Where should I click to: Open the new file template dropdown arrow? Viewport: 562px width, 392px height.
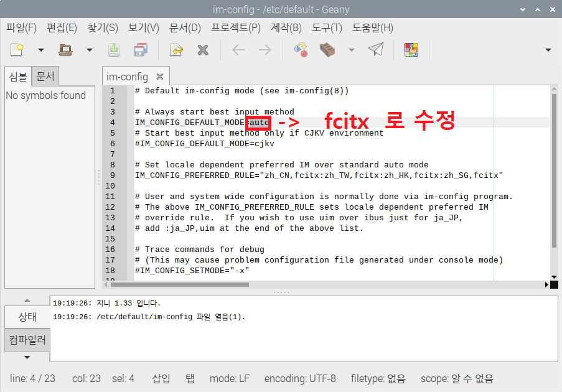[x=41, y=50]
